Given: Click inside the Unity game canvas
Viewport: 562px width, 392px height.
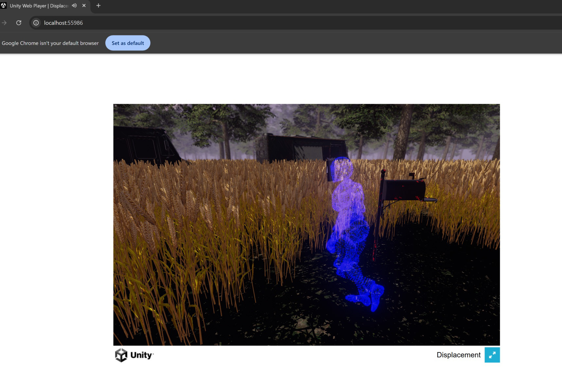Looking at the screenshot, I should click(307, 224).
